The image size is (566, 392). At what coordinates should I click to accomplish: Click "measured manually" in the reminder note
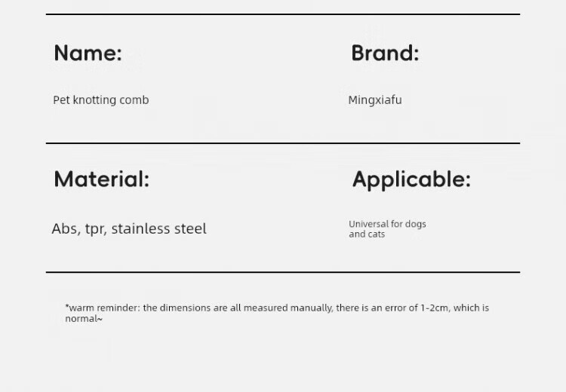(x=291, y=308)
